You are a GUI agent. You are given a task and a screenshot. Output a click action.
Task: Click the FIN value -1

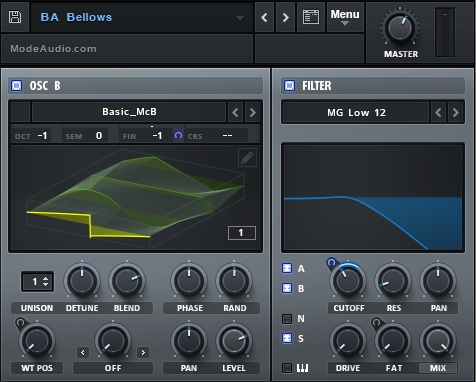[157, 136]
